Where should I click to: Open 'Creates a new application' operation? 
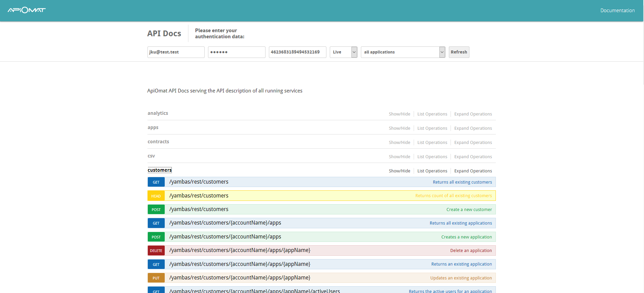[466, 237]
